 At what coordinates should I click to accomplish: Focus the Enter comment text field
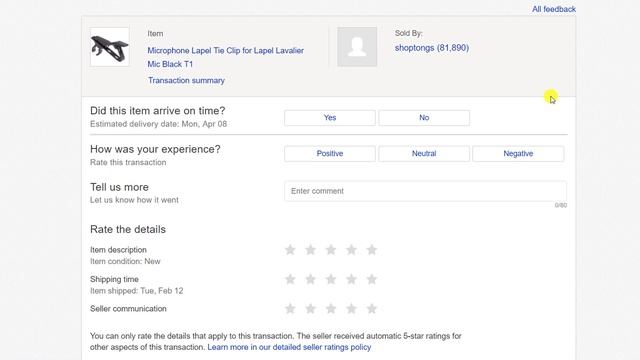point(425,191)
